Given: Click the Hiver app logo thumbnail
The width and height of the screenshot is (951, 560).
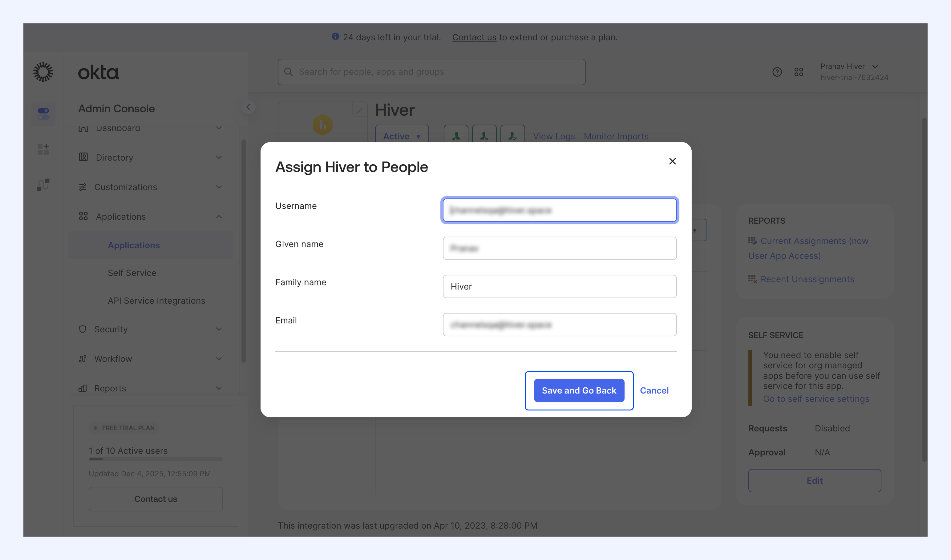Looking at the screenshot, I should tap(322, 125).
